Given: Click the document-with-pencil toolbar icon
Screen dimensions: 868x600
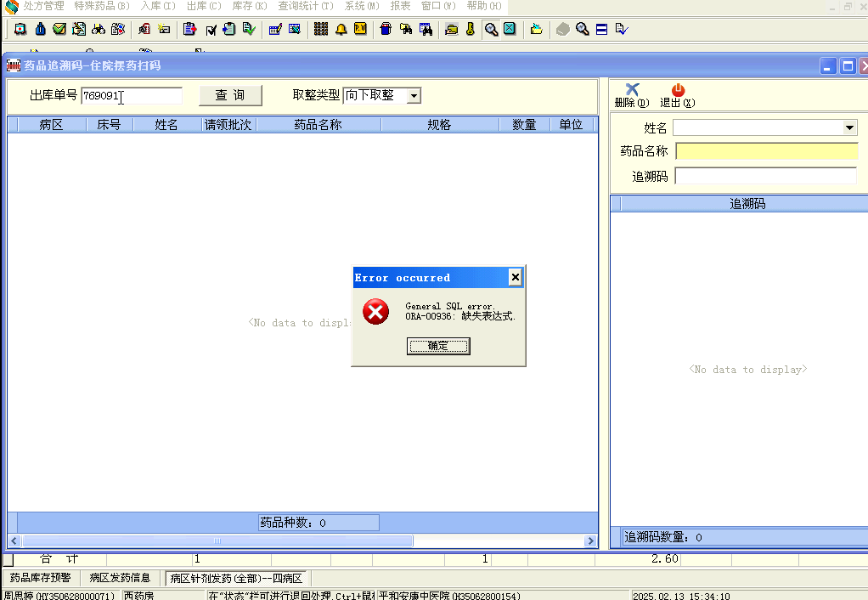Looking at the screenshot, I should click(x=79, y=29).
